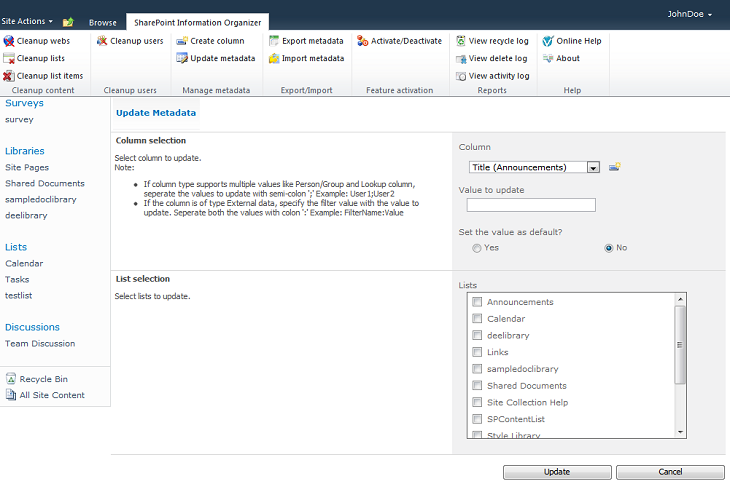Check the Calendar list checkbox
This screenshot has height=484, width=730.
pyautogui.click(x=477, y=318)
